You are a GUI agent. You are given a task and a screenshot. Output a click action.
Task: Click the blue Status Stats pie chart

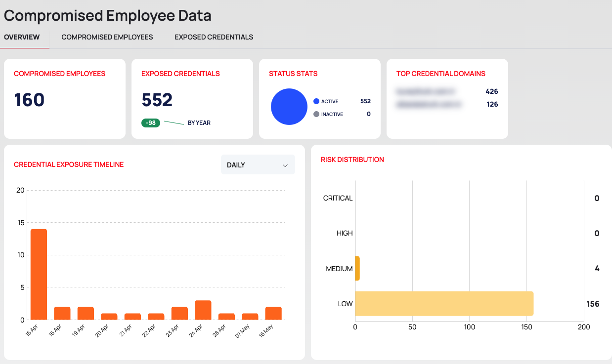pyautogui.click(x=289, y=107)
